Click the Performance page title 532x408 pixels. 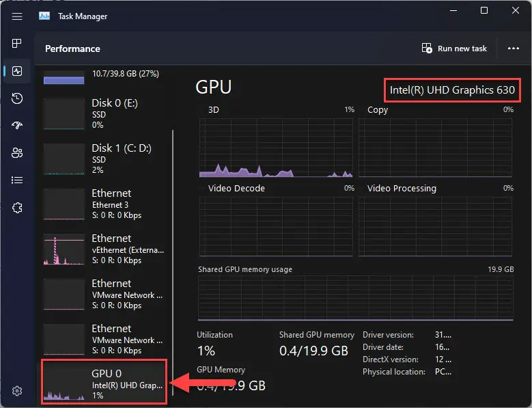(72, 49)
